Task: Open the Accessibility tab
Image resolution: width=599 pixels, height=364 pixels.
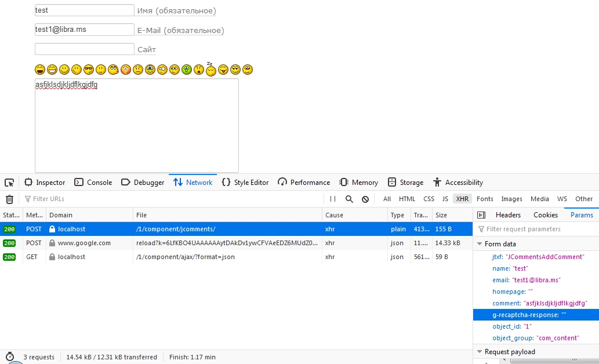Action: [x=458, y=183]
